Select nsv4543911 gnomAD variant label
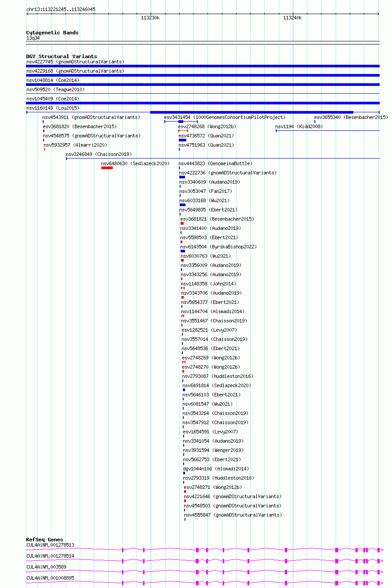 pos(92,117)
